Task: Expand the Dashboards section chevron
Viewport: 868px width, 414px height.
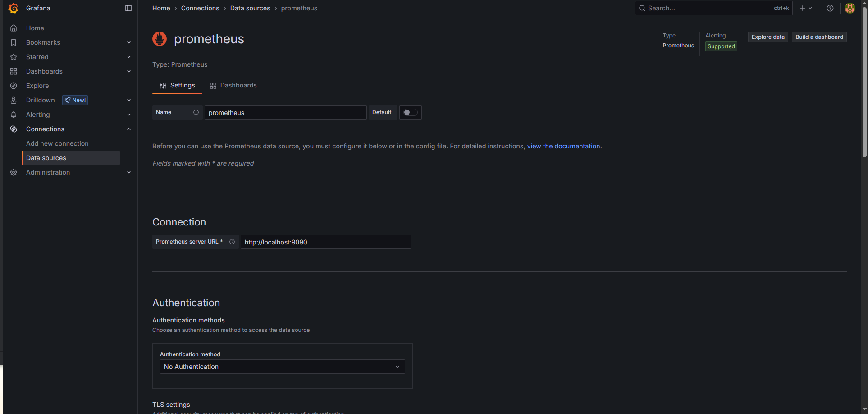Action: click(129, 71)
